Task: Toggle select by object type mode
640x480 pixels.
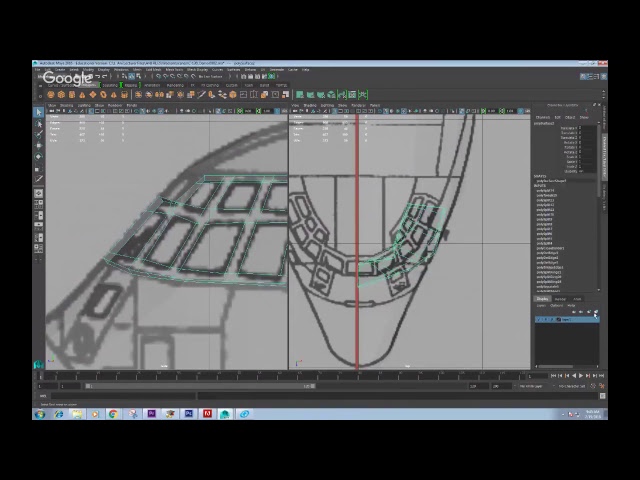Action: pos(131,76)
